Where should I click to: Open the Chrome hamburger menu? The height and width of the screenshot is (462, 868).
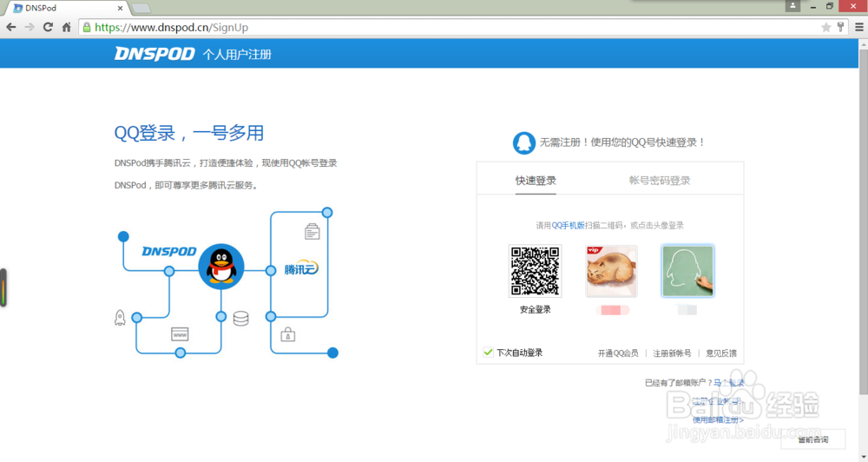tap(859, 27)
